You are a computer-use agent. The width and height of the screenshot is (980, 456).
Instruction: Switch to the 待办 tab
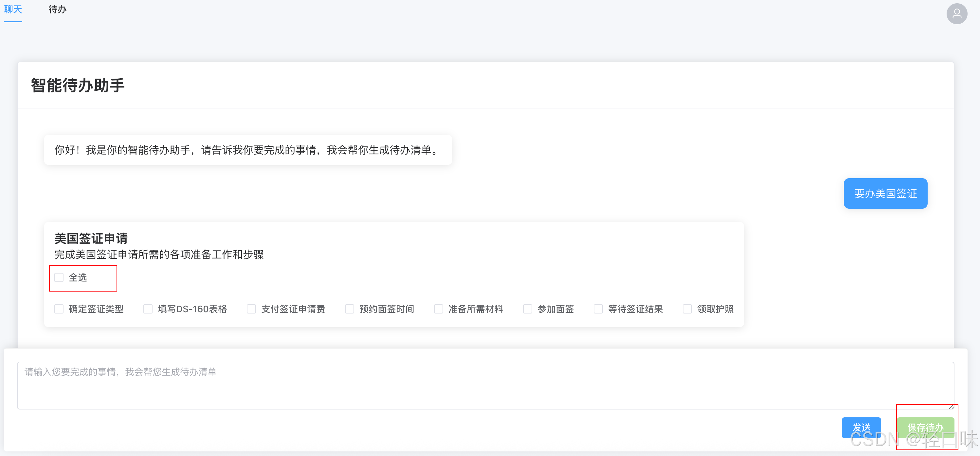pyautogui.click(x=58, y=9)
